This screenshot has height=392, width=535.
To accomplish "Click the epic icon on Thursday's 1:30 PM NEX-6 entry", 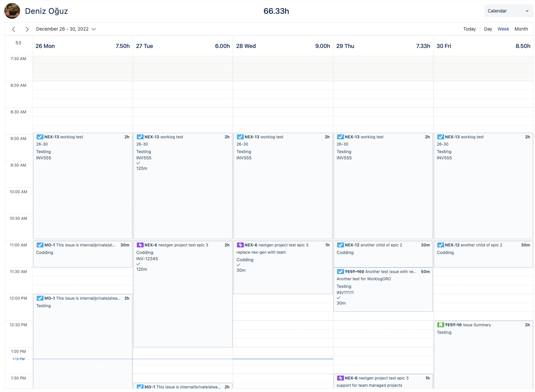I will 340,378.
